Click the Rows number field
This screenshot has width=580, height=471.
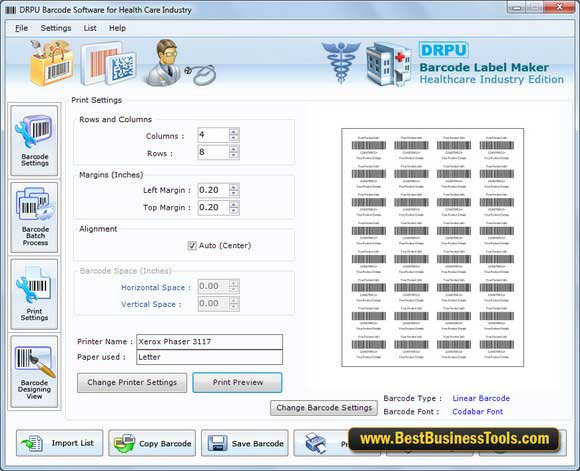[213, 152]
